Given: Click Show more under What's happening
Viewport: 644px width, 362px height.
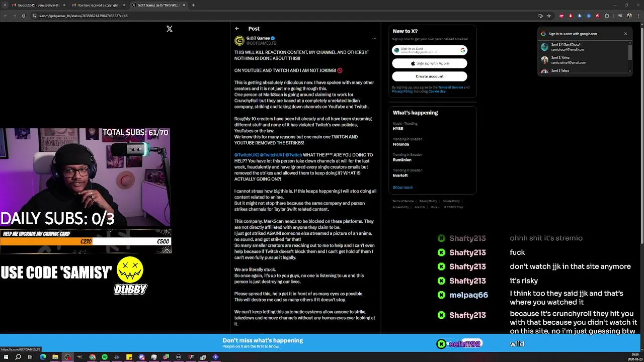Looking at the screenshot, I should pos(403,188).
